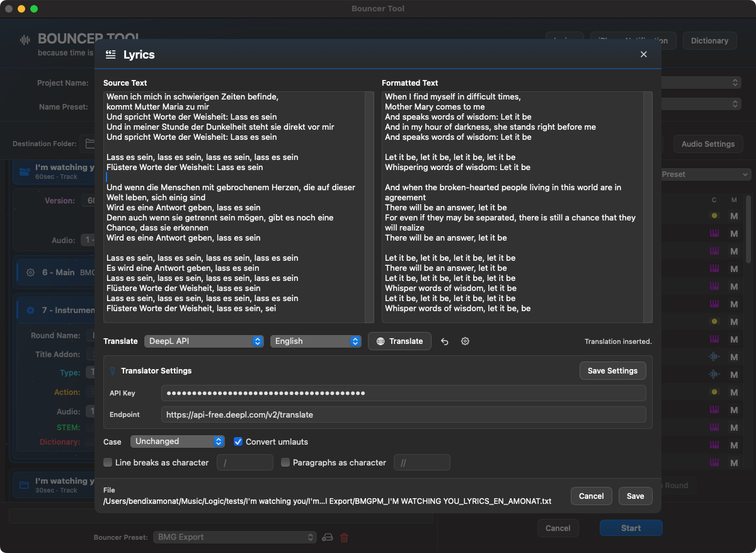The image size is (756, 553).
Task: Click folder icon of the 60sec Track item
Action: tap(25, 171)
